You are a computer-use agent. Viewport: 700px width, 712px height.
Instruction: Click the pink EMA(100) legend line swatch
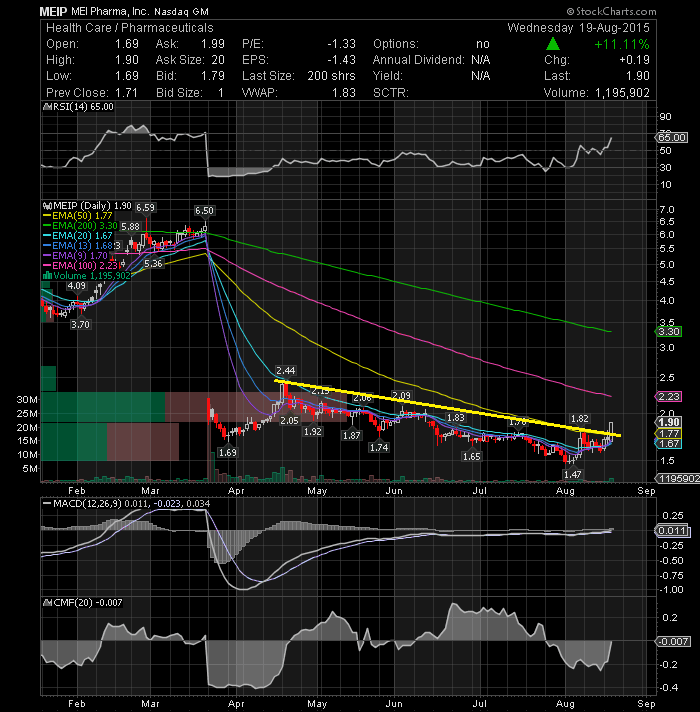point(47,266)
